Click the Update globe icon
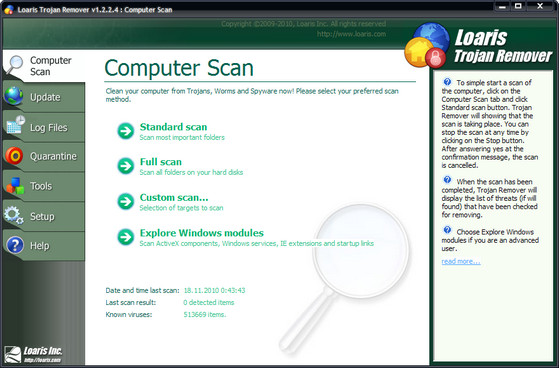559x368 pixels. point(14,96)
